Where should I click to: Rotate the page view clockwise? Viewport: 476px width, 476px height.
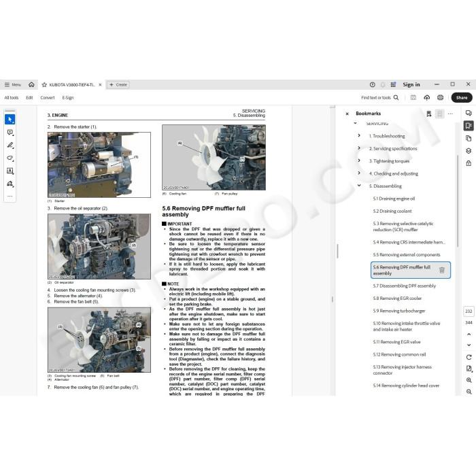(x=469, y=357)
